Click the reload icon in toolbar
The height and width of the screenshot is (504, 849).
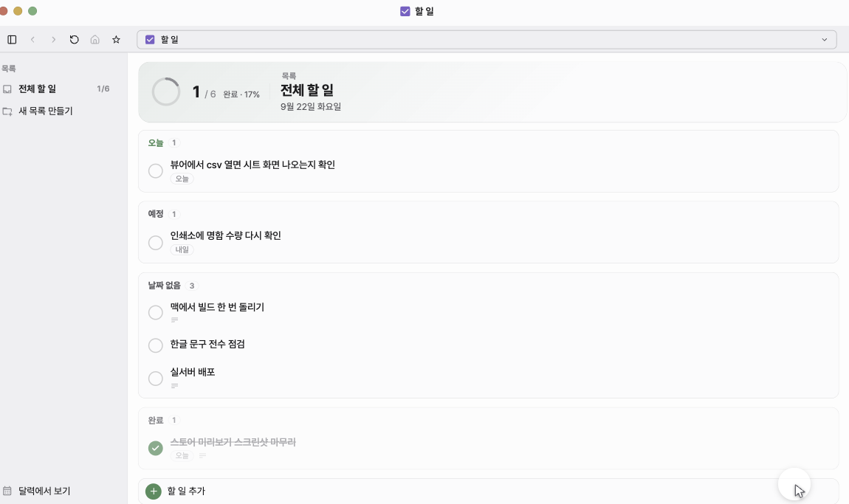coord(74,40)
